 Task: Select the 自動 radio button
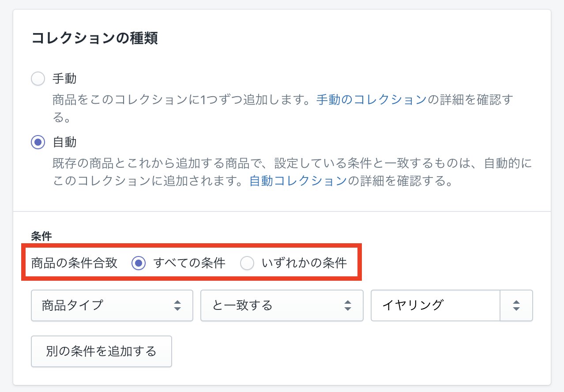pos(38,142)
